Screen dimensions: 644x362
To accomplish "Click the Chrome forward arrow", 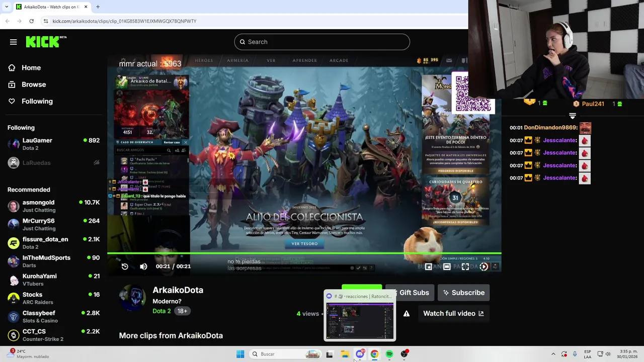I will click(x=19, y=21).
